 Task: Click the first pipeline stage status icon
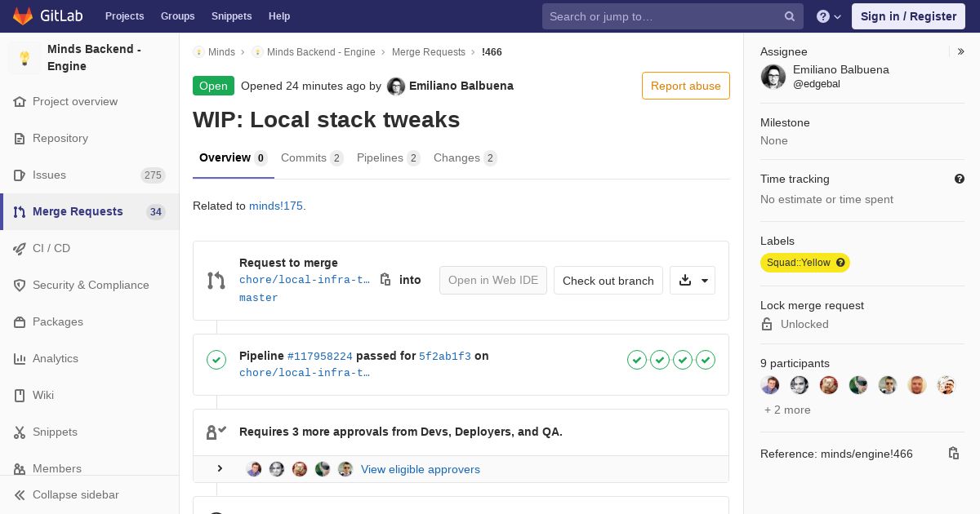point(637,360)
